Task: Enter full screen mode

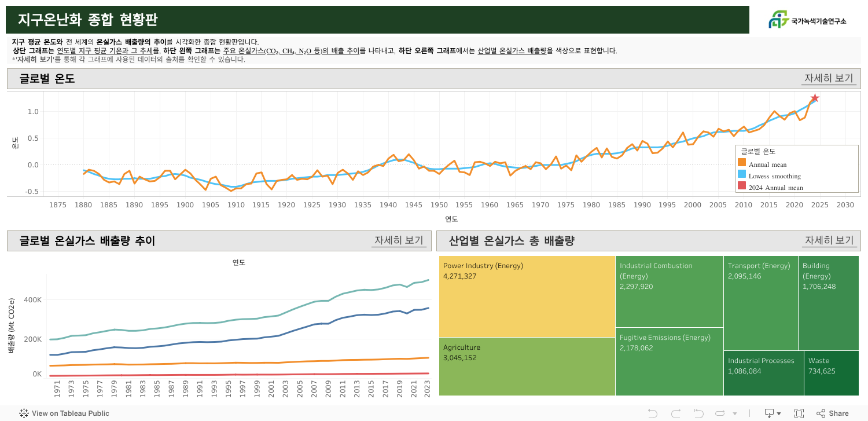Action: pyautogui.click(x=799, y=413)
